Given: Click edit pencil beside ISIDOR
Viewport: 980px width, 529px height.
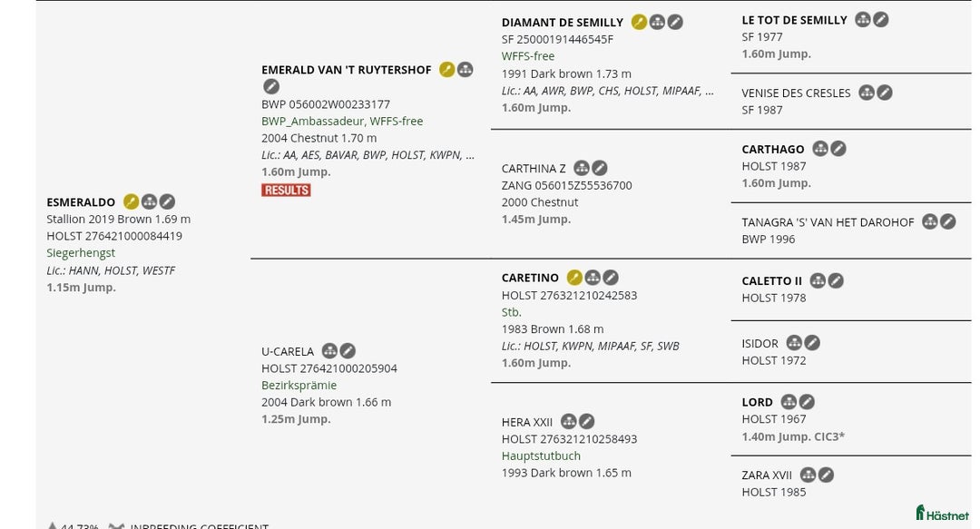Looking at the screenshot, I should [x=812, y=343].
